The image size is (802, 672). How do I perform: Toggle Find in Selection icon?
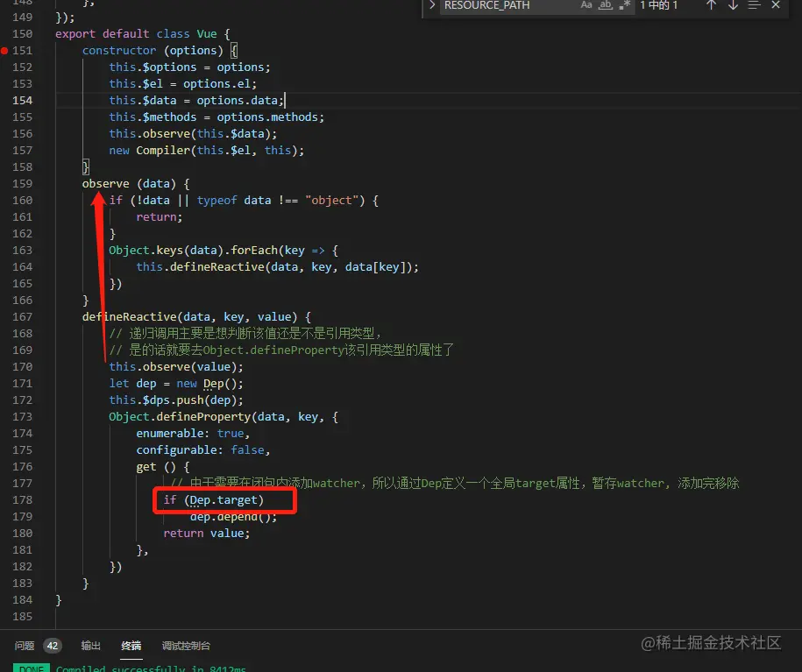(x=755, y=5)
